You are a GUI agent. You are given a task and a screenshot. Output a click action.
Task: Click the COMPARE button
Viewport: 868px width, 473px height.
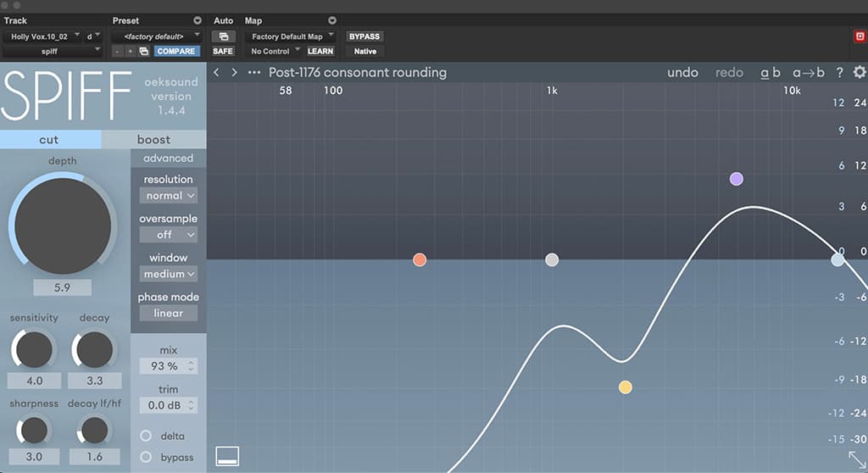[175, 51]
